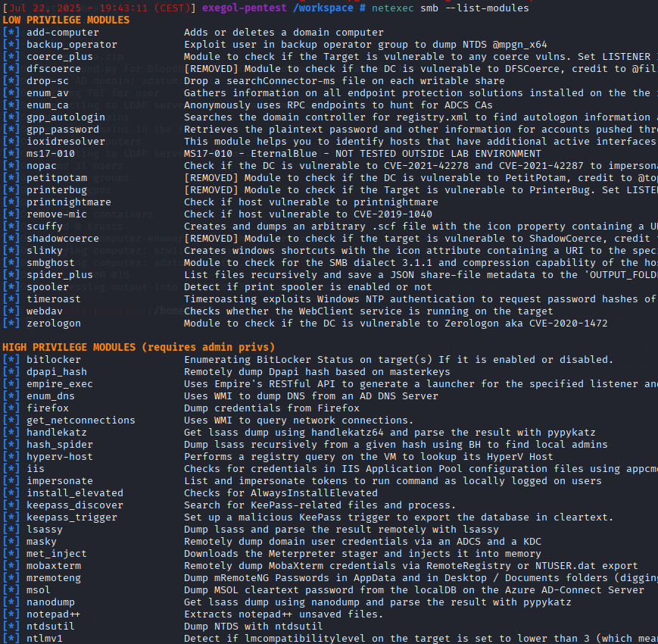658x644 pixels.
Task: Click the 'smbghost' module name
Action: click(x=51, y=263)
